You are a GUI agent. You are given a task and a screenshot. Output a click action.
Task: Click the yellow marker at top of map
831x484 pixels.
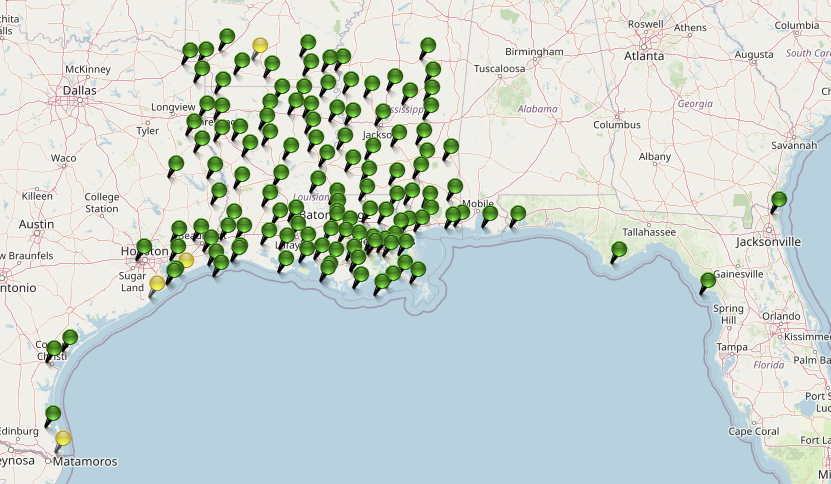pos(260,45)
